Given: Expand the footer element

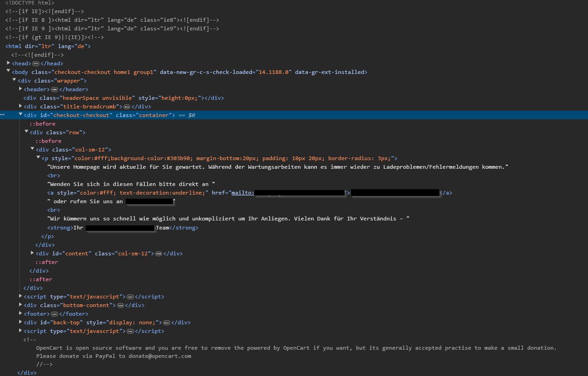Looking at the screenshot, I should [20, 313].
